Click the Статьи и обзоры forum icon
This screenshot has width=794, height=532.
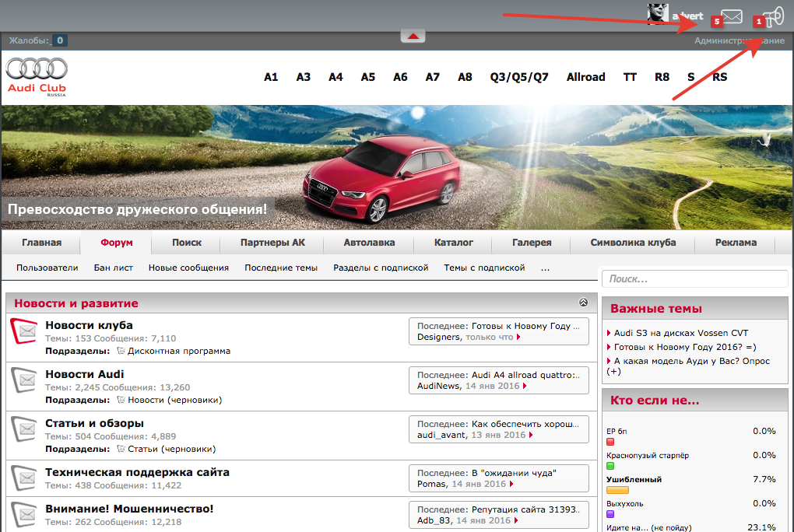(x=24, y=429)
